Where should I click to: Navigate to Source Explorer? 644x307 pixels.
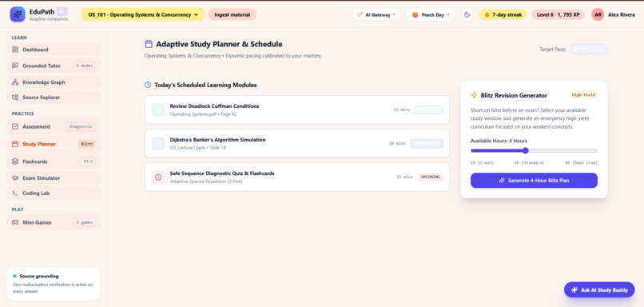54,98
